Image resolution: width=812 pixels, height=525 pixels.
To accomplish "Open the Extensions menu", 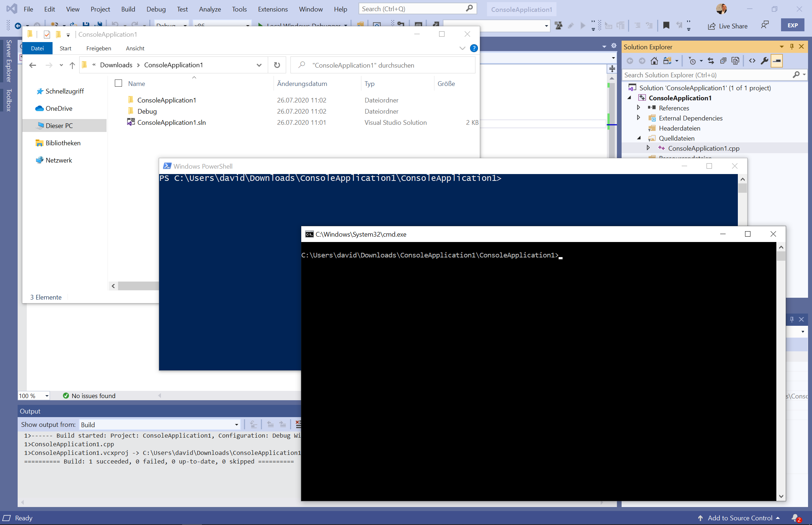I will click(x=272, y=9).
